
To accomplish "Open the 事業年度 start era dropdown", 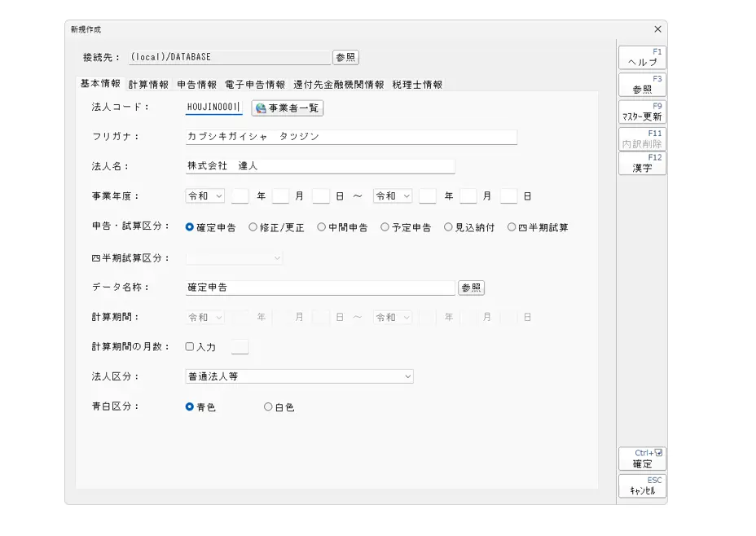I will (205, 196).
